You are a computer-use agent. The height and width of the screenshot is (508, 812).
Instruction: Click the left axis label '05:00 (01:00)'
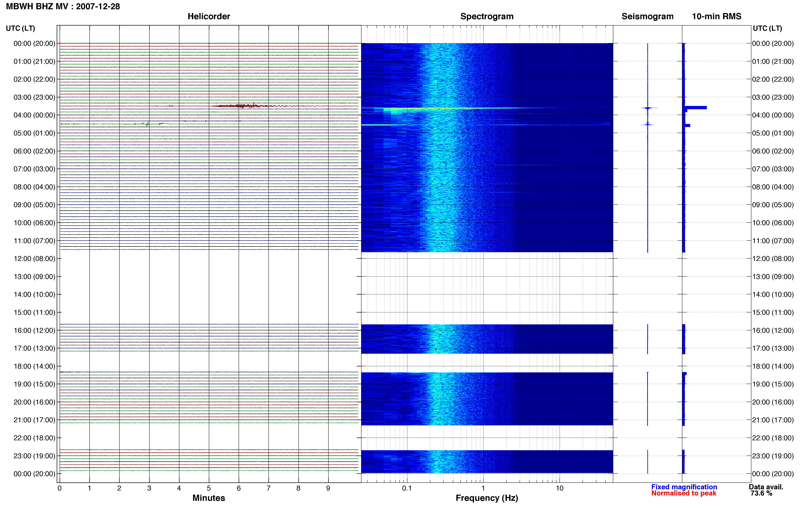coord(34,133)
